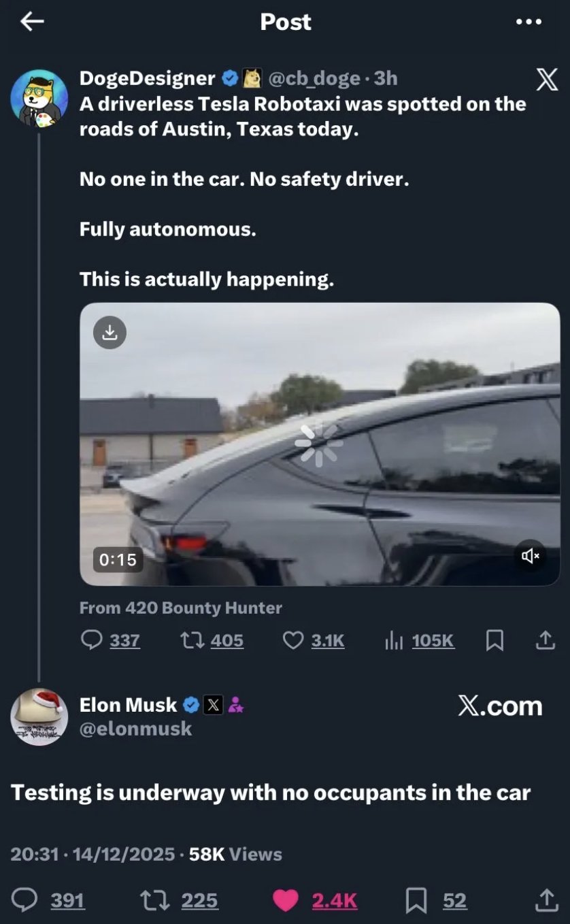
Task: Open DogeDesigner's profile avatar
Action: 39,99
